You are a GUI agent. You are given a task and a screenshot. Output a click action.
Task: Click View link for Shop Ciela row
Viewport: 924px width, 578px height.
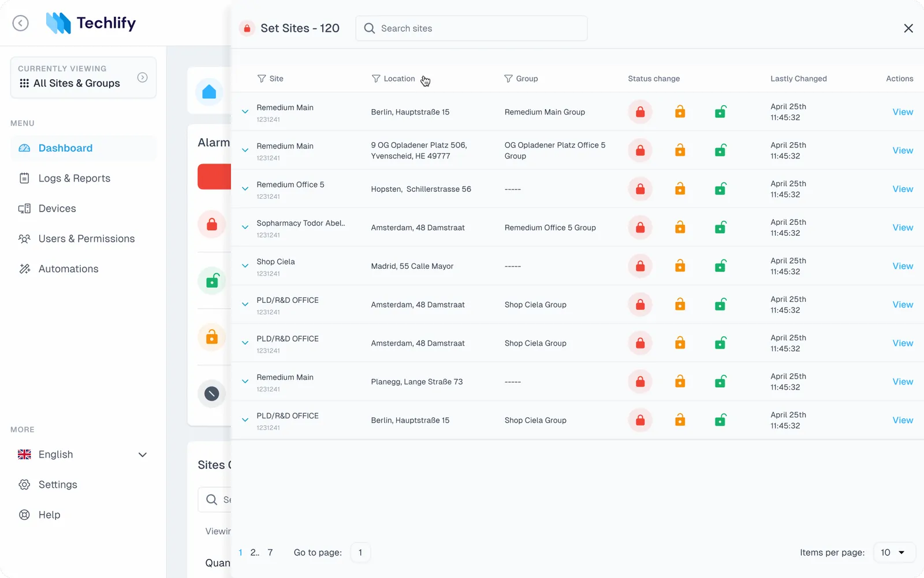click(x=903, y=266)
